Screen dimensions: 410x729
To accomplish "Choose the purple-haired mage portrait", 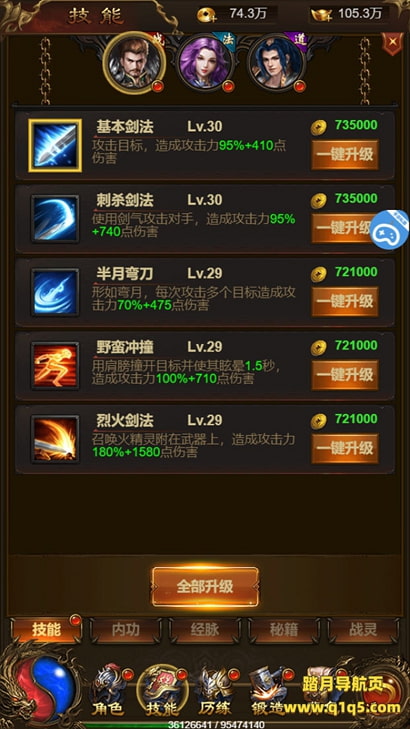I will 205,63.
